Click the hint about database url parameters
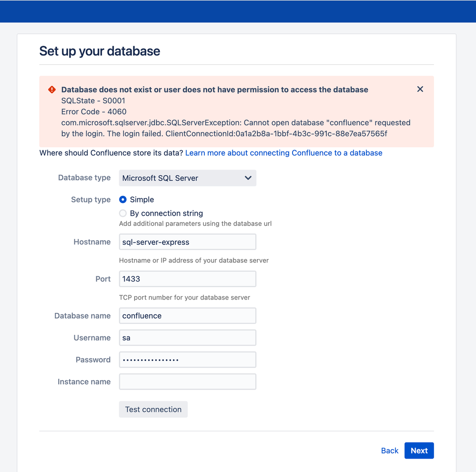 (x=195, y=224)
